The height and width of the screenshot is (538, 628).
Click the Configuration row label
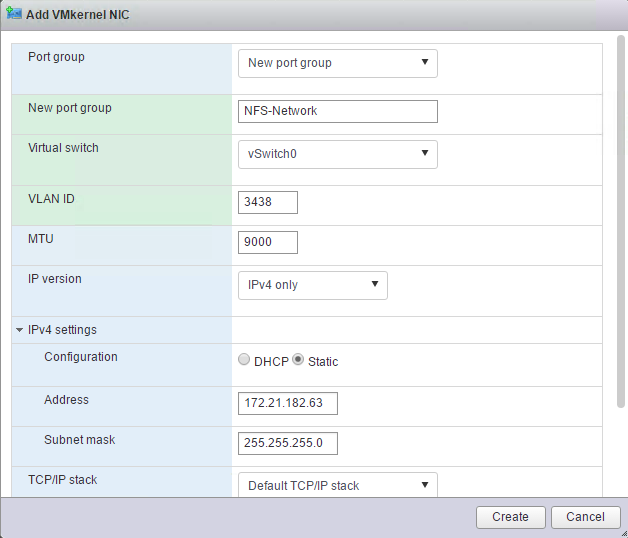tap(81, 357)
